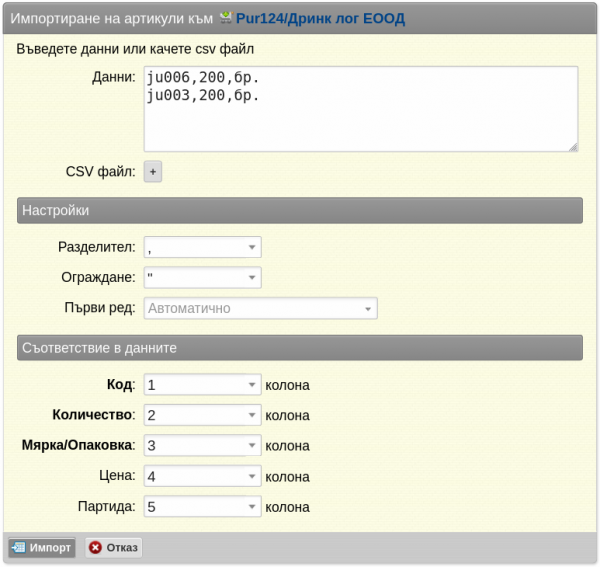600x567 pixels.
Task: Click the Настройки section header
Action: point(299,211)
